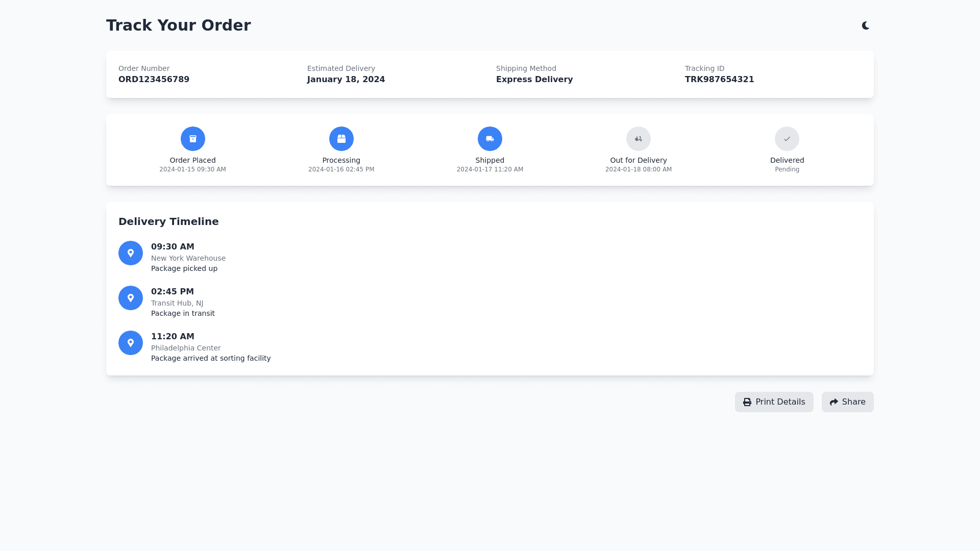Click the Express Delivery shipping method text

(x=534, y=80)
